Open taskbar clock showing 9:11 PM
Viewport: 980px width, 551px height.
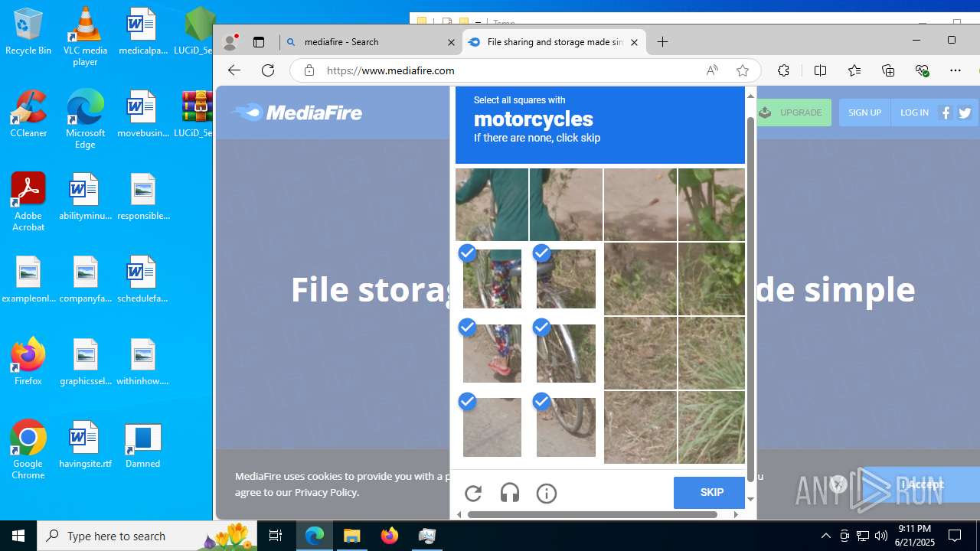pyautogui.click(x=916, y=536)
